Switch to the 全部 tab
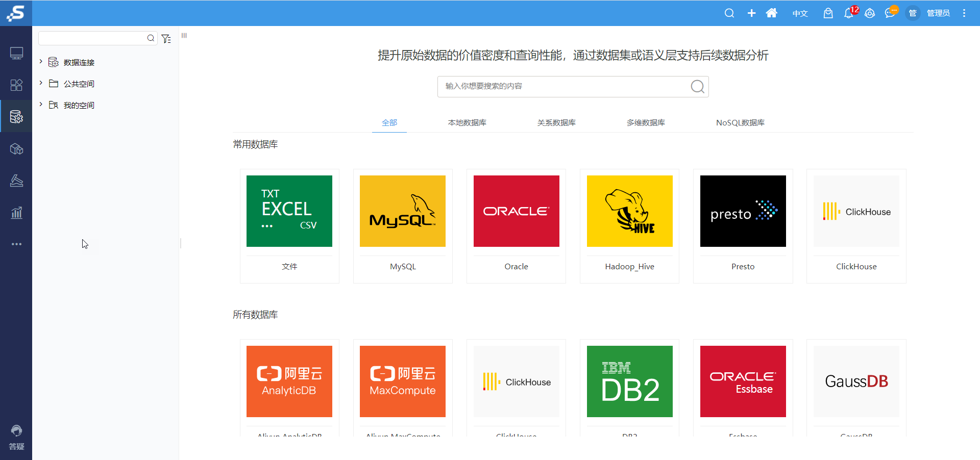Viewport: 980px width, 460px height. [389, 122]
